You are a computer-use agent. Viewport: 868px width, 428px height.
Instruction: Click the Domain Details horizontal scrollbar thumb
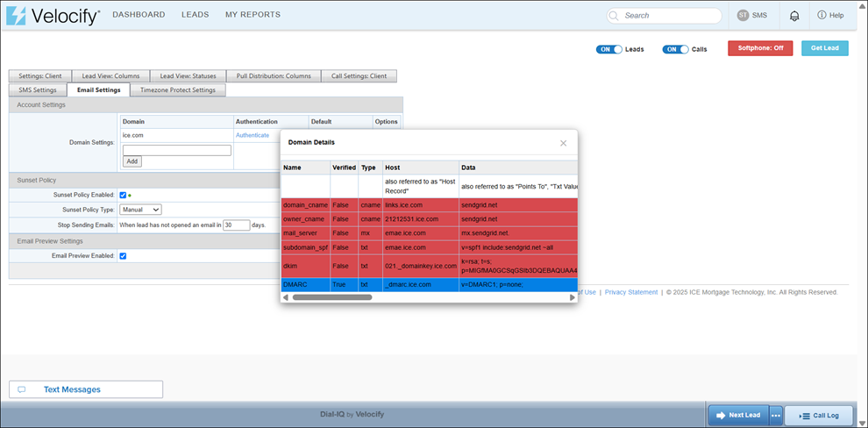pyautogui.click(x=332, y=297)
